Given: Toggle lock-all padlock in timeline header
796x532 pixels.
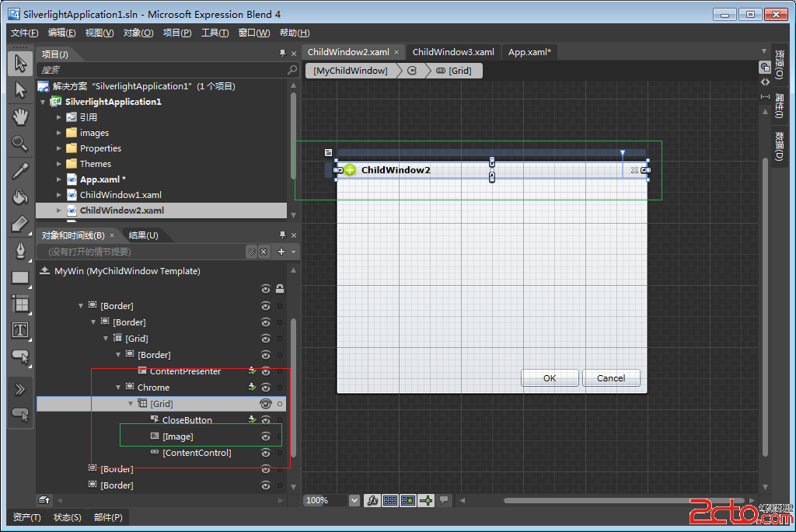Looking at the screenshot, I should (280, 289).
